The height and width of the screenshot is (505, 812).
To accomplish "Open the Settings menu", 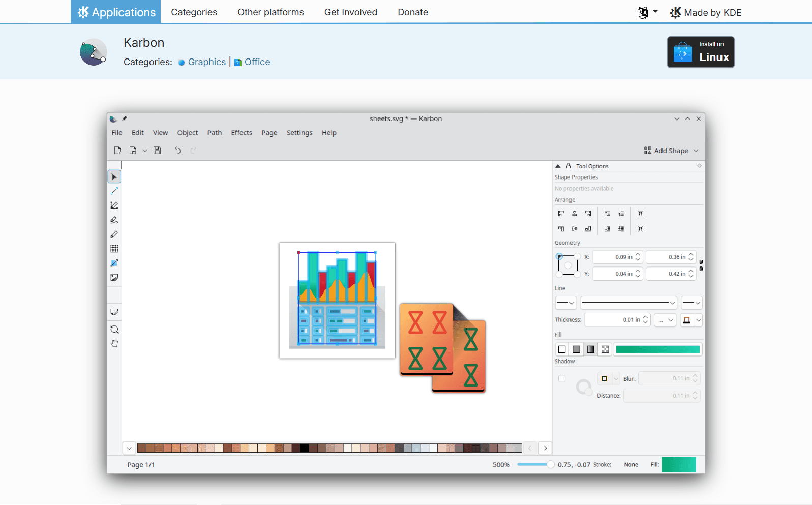I will 299,133.
